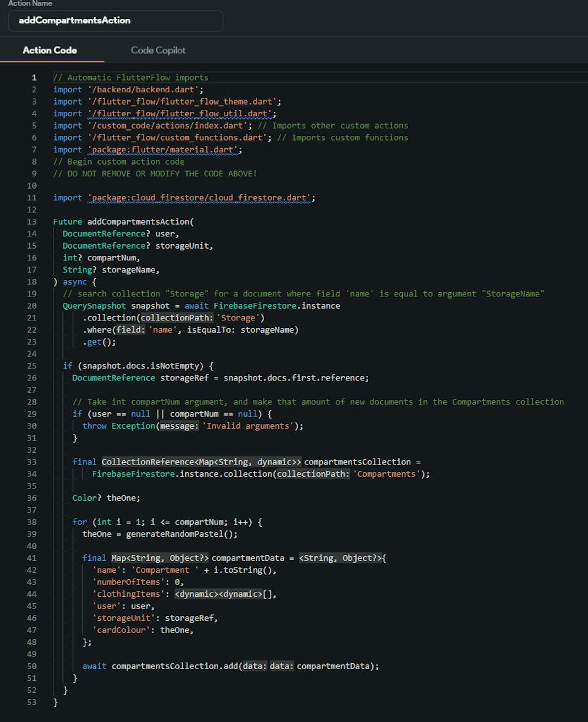Click line number 38 in the gutter
The image size is (588, 722).
pos(32,522)
